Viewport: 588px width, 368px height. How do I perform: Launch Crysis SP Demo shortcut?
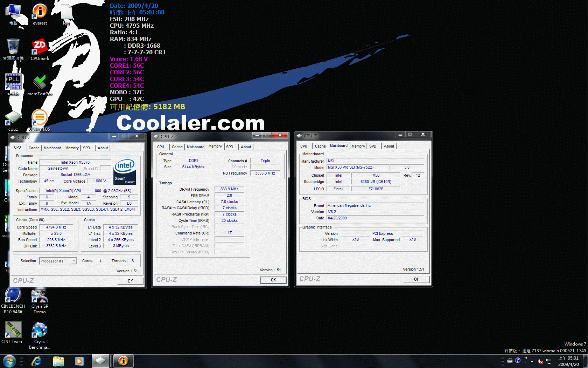pos(40,301)
